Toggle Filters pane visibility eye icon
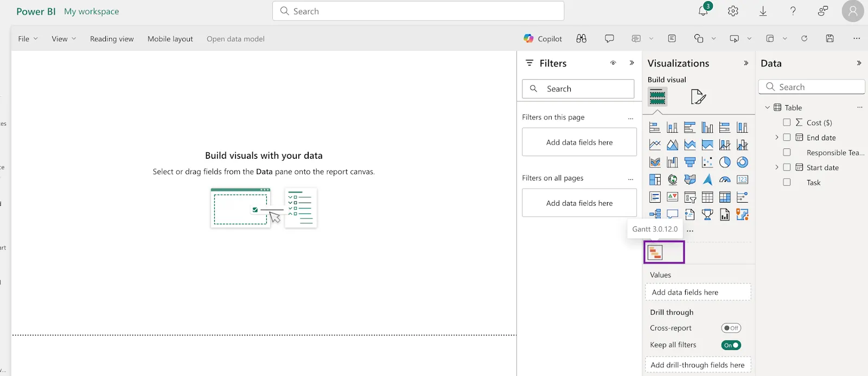Viewport: 868px width, 376px height. 613,63
